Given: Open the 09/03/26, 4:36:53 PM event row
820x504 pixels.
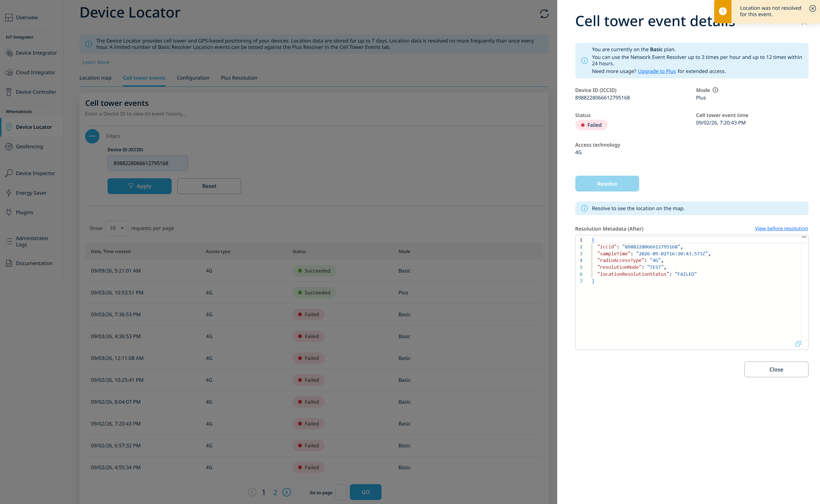Looking at the screenshot, I should point(314,336).
